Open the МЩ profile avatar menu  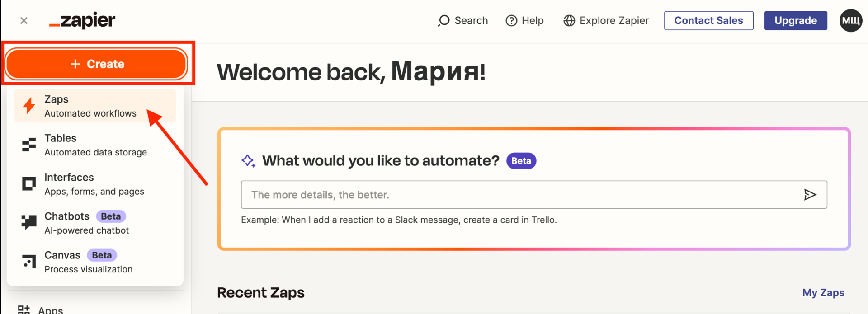850,21
